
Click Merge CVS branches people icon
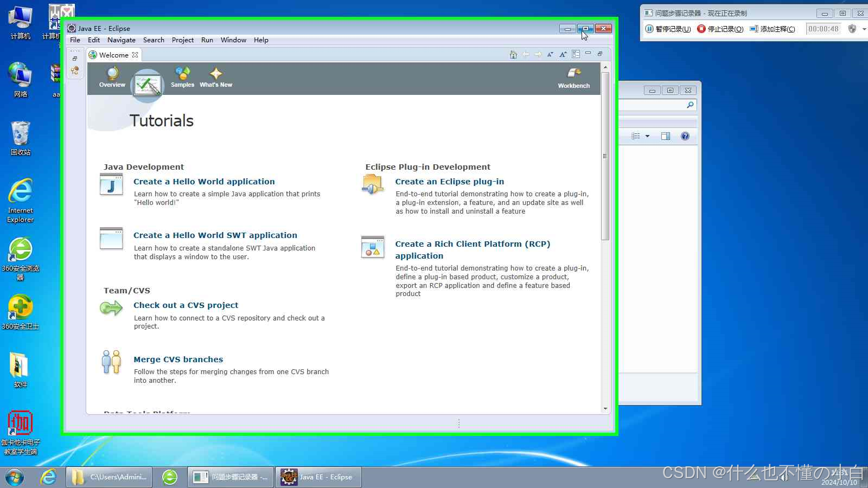click(x=111, y=362)
